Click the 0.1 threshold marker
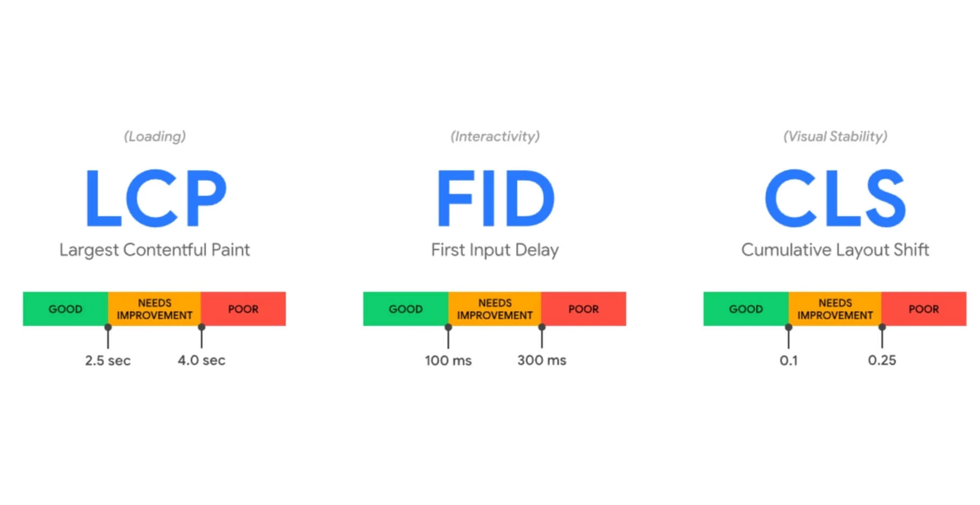This screenshot has height=505, width=980. (788, 336)
